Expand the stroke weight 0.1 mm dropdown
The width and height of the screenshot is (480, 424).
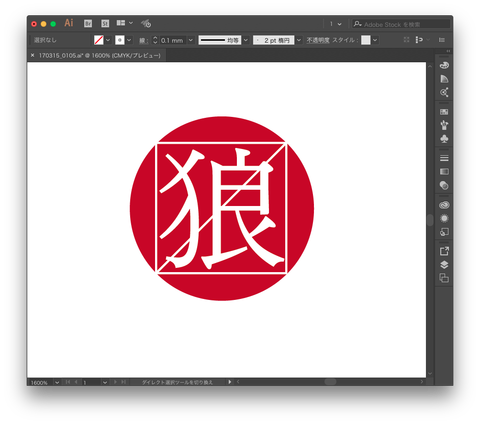[191, 40]
